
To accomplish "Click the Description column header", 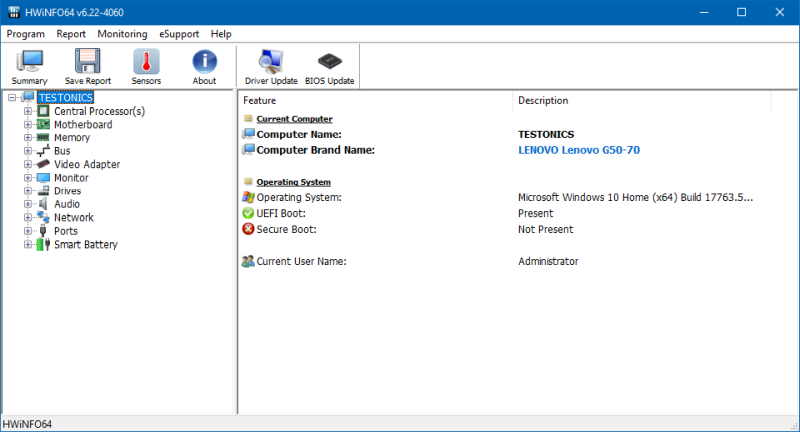I will point(543,101).
